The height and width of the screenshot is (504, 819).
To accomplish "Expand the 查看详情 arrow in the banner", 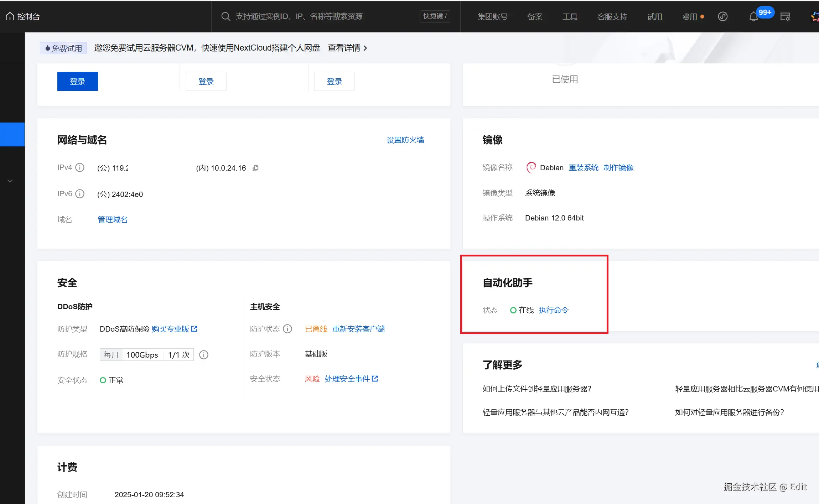I will (365, 48).
